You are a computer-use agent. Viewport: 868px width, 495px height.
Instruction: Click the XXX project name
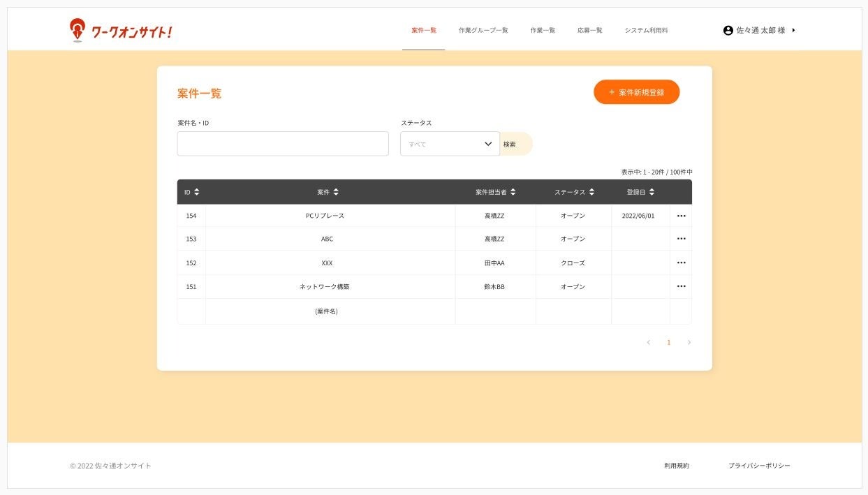point(327,263)
